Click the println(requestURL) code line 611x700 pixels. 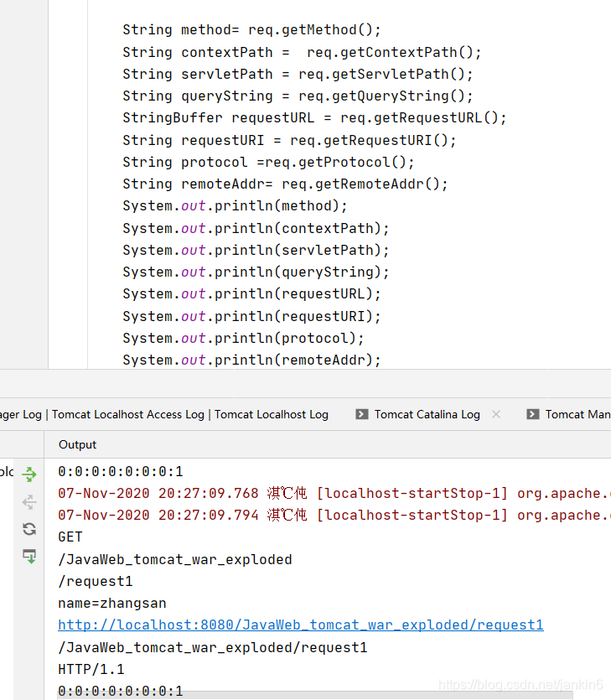click(x=251, y=294)
